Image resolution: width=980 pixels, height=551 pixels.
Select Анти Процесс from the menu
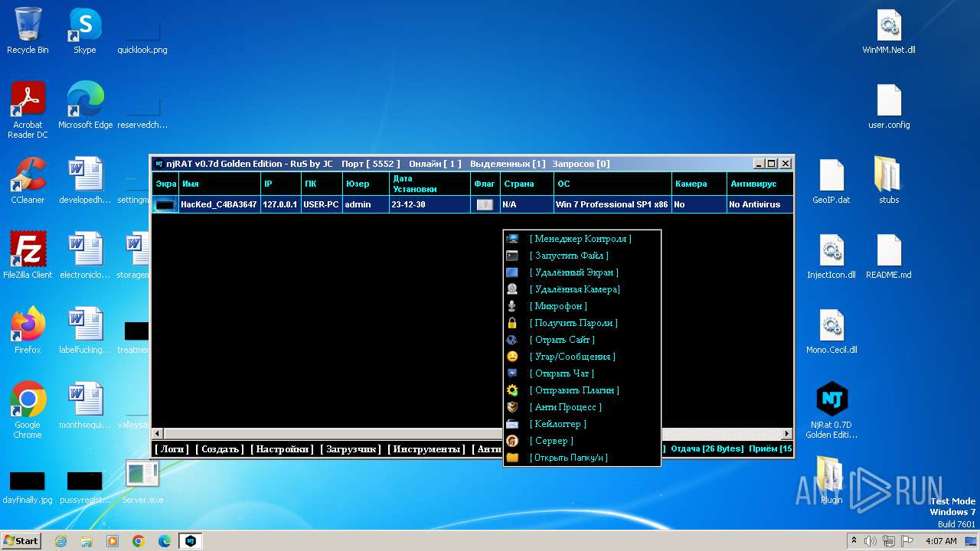[566, 407]
